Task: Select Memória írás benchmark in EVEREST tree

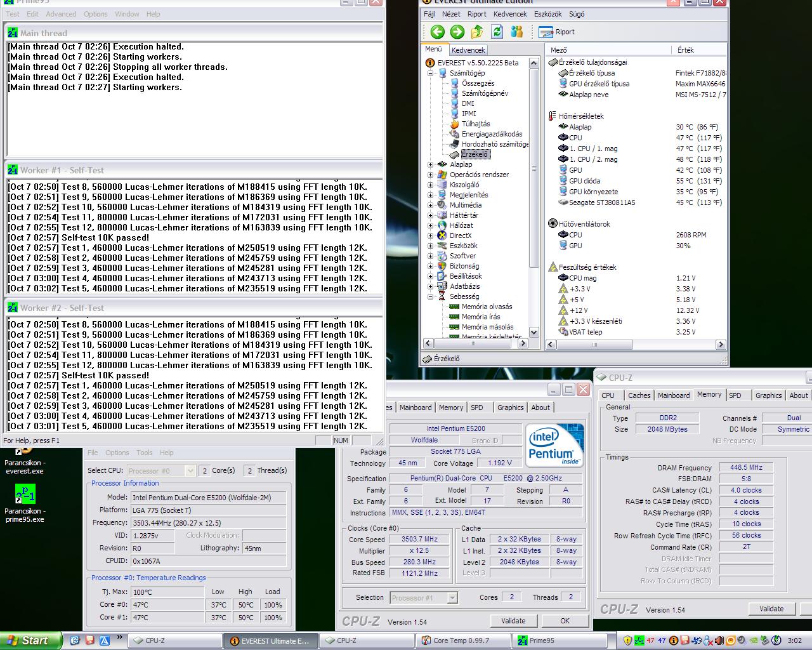Action: [x=480, y=317]
